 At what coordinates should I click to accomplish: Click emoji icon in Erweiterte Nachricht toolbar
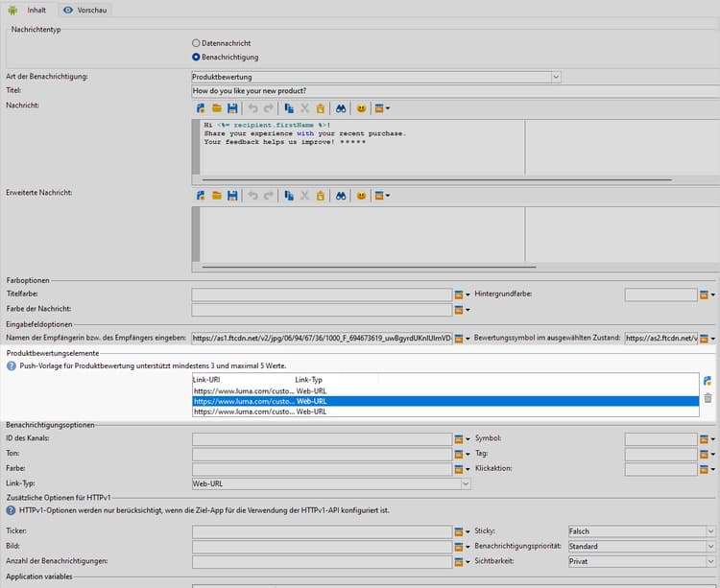pyautogui.click(x=361, y=196)
